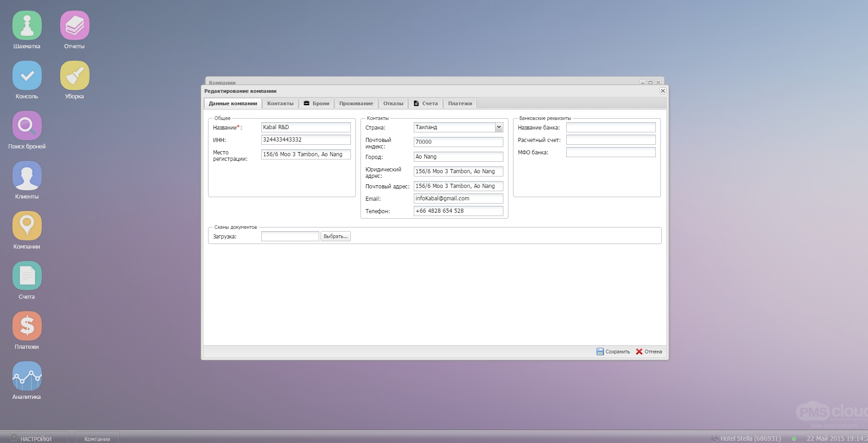Open Поиск броней magnifier icon

27,125
